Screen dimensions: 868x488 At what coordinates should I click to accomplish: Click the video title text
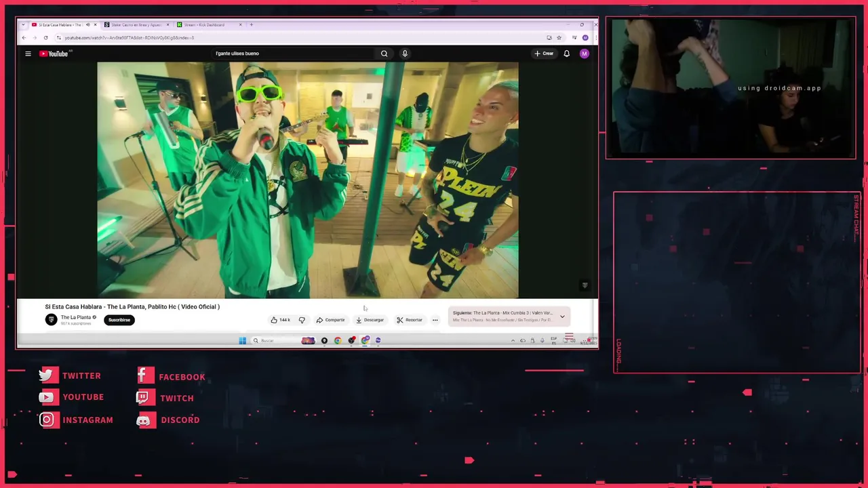coord(132,307)
